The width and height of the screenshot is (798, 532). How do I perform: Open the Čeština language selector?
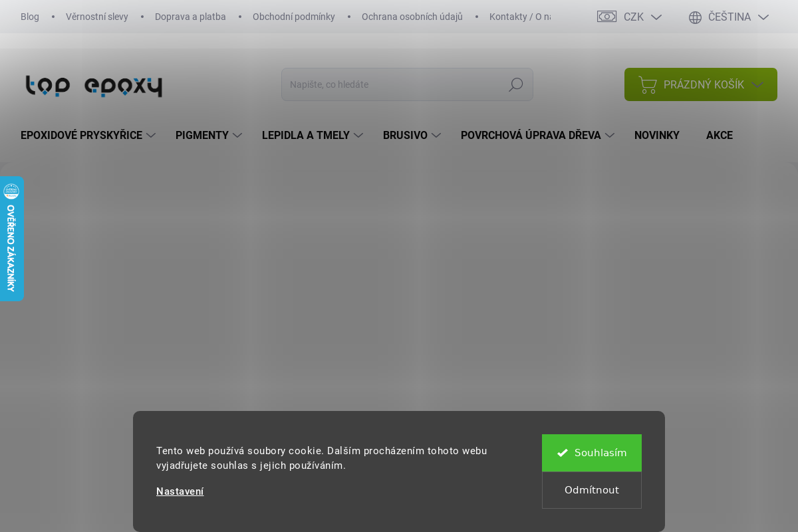729,17
